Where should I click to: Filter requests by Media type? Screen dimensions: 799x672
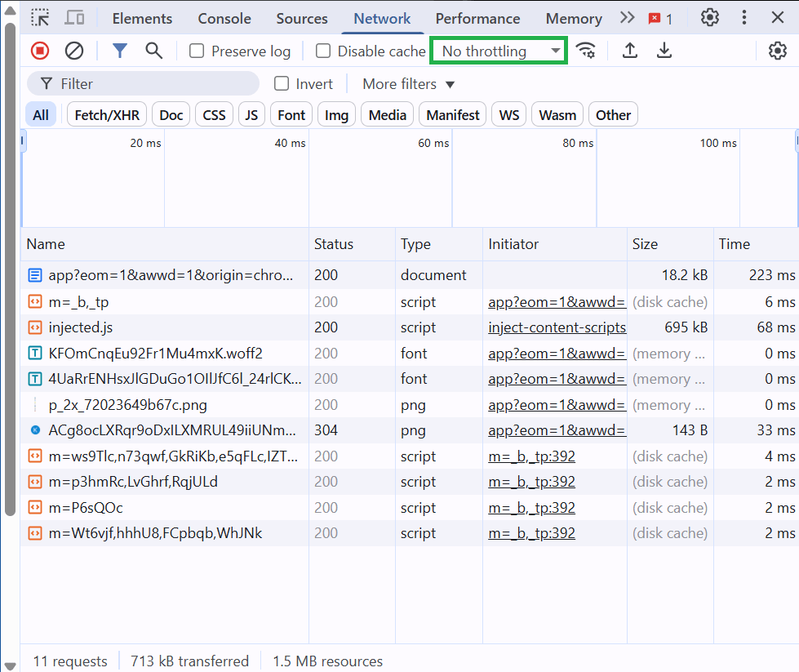pyautogui.click(x=388, y=115)
